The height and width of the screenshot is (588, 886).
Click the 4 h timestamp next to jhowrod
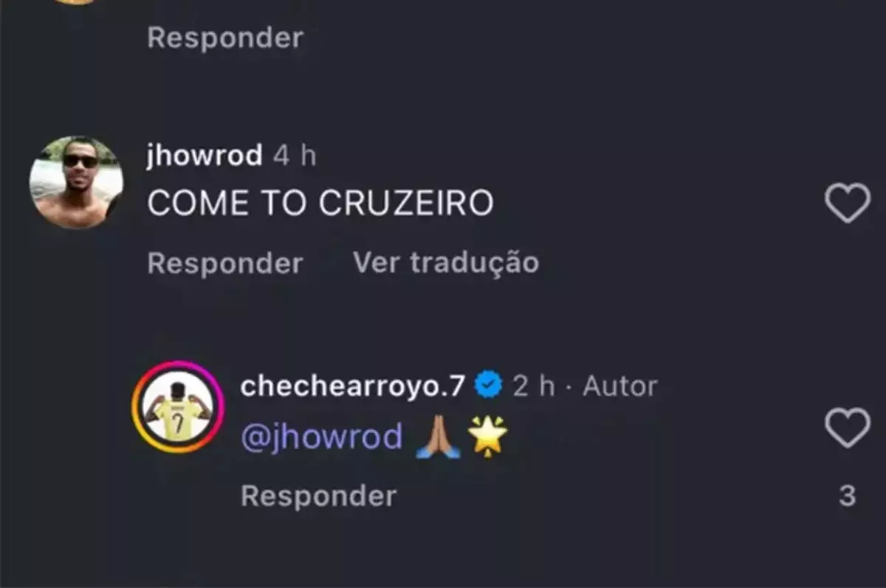(294, 156)
